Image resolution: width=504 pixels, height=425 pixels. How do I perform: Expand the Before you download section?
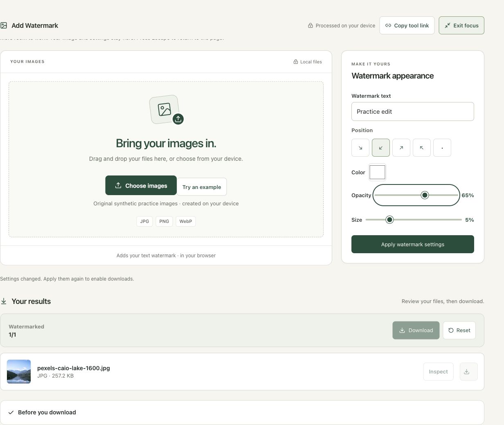click(x=242, y=412)
